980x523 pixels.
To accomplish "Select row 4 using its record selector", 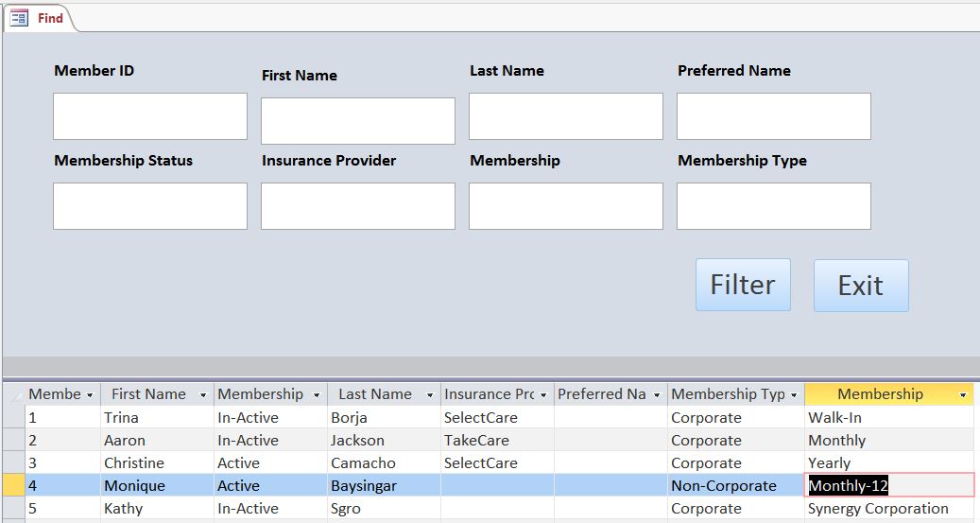I will (x=13, y=485).
